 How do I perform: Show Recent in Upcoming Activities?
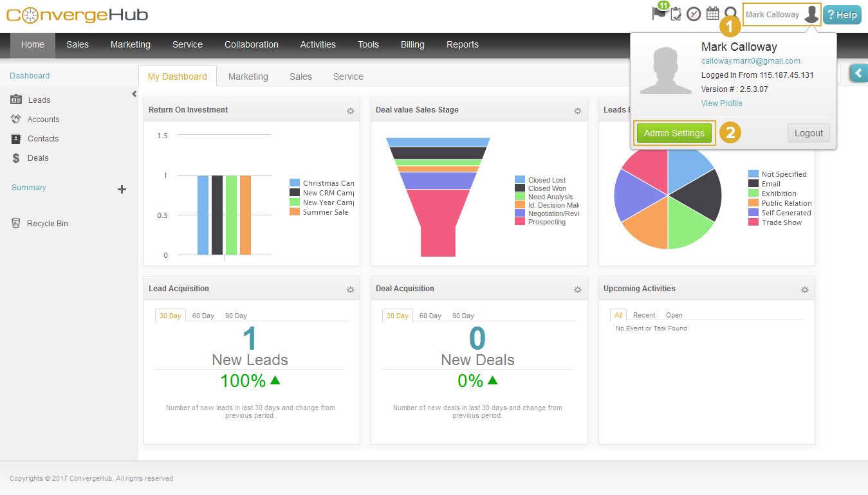pyautogui.click(x=643, y=315)
